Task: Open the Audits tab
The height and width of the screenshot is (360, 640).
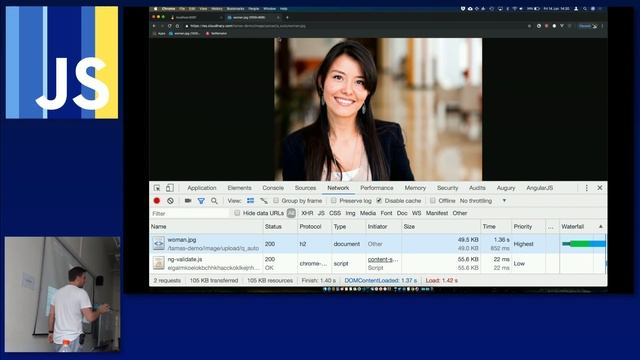Action: click(477, 188)
